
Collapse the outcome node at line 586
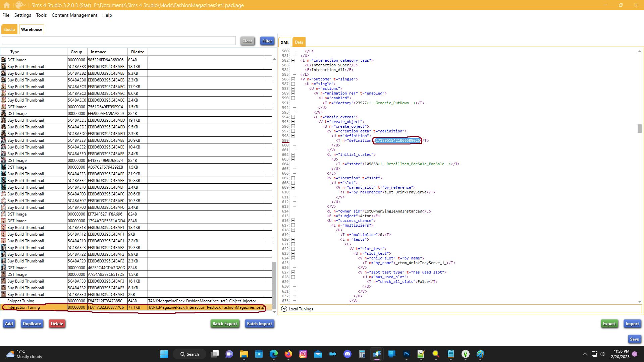pos(293,79)
